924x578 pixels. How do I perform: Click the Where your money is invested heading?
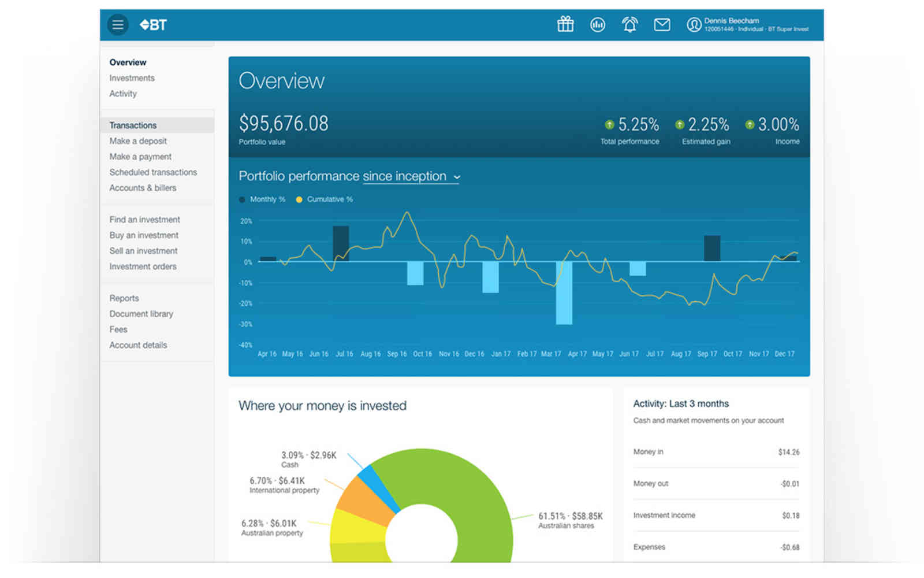click(x=322, y=406)
